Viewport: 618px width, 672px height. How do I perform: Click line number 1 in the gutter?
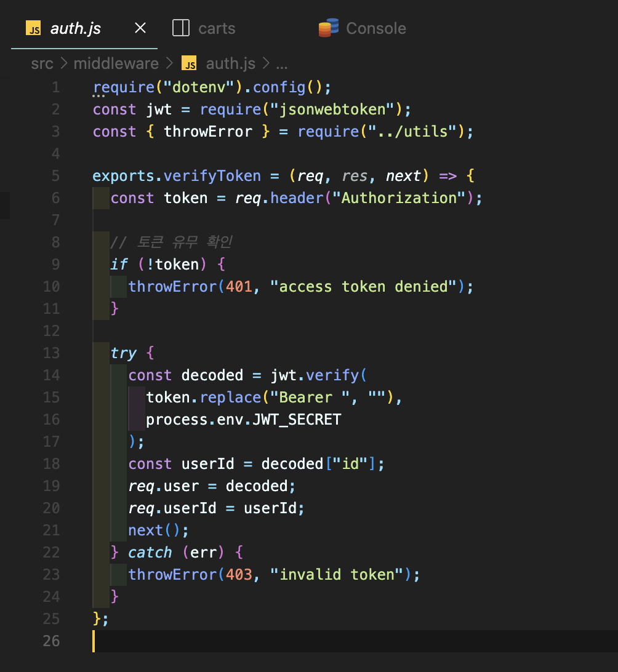click(56, 87)
